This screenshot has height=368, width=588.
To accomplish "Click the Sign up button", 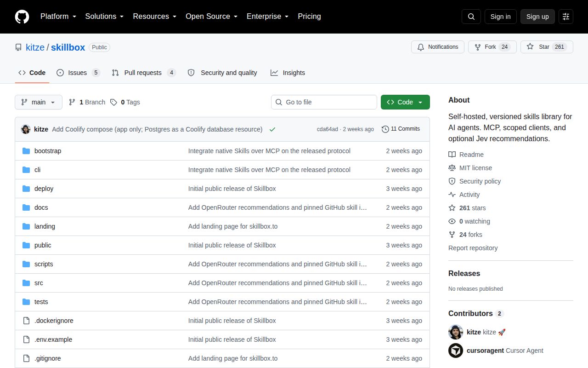I will click(x=537, y=17).
